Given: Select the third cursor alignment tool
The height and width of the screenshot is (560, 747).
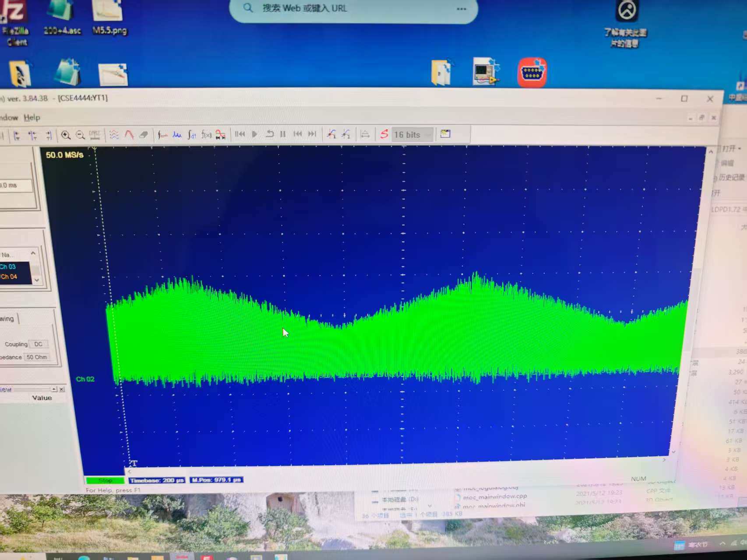Looking at the screenshot, I should (49, 136).
